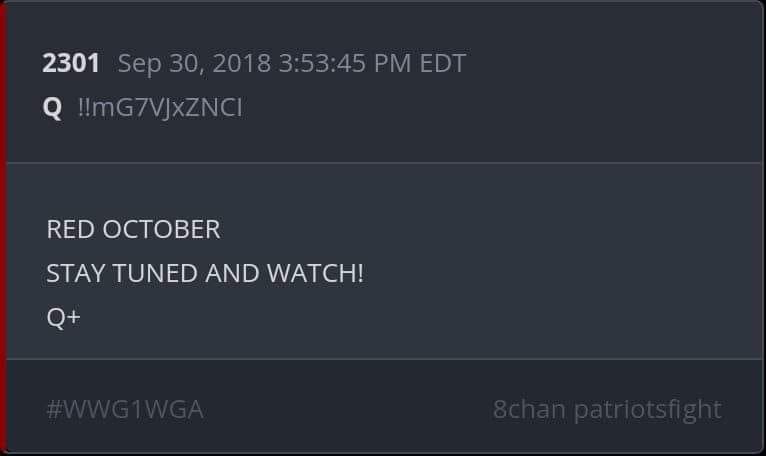The width and height of the screenshot is (766, 456).
Task: Click the plus sign after Q
Action: [x=74, y=318]
